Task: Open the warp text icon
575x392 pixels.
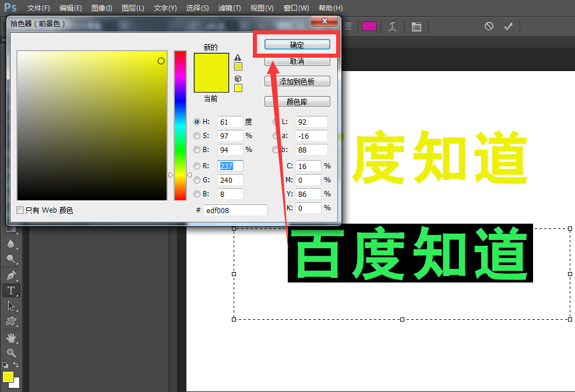Action: tap(393, 26)
